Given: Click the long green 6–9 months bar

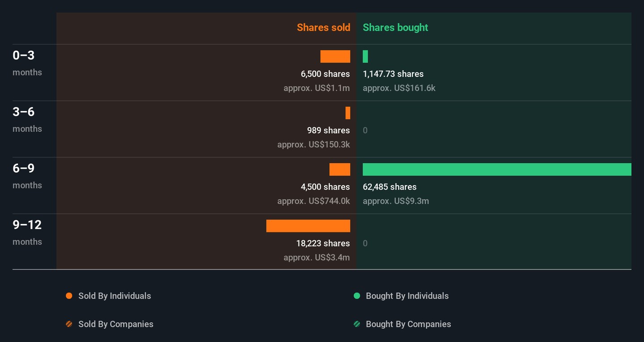Looking at the screenshot, I should [496, 169].
